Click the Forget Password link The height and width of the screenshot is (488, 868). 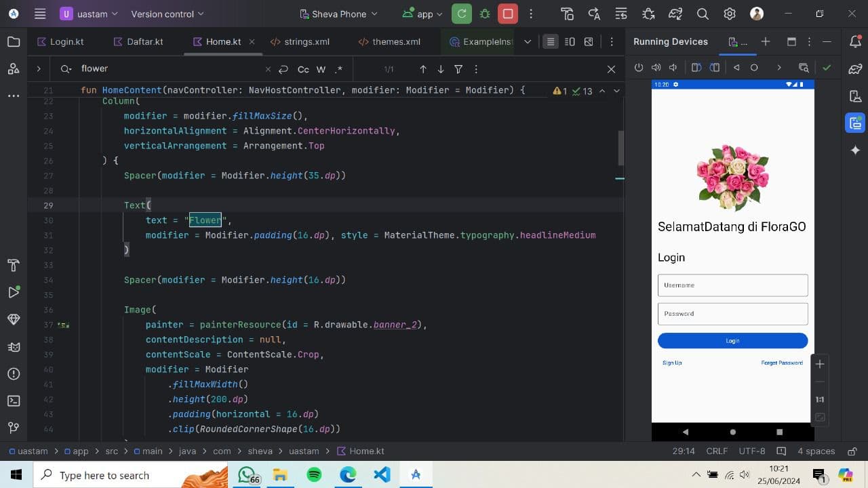(x=781, y=363)
